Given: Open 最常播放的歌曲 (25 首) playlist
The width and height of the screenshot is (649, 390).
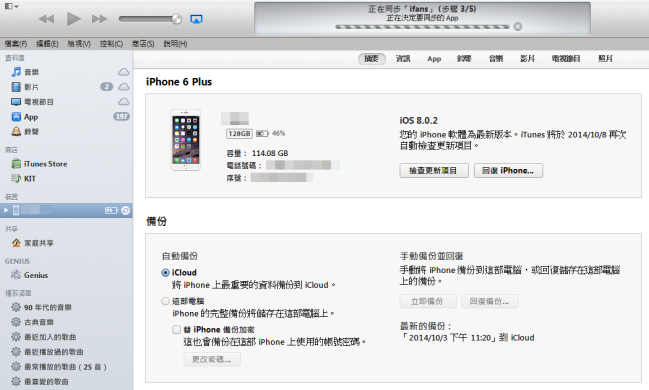Looking at the screenshot, I should point(66,367).
